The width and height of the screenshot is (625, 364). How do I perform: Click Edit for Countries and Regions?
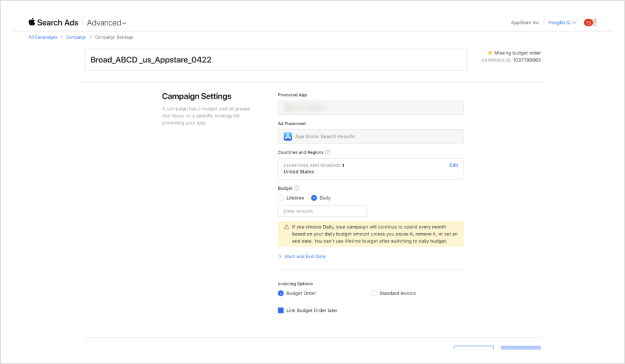click(453, 166)
